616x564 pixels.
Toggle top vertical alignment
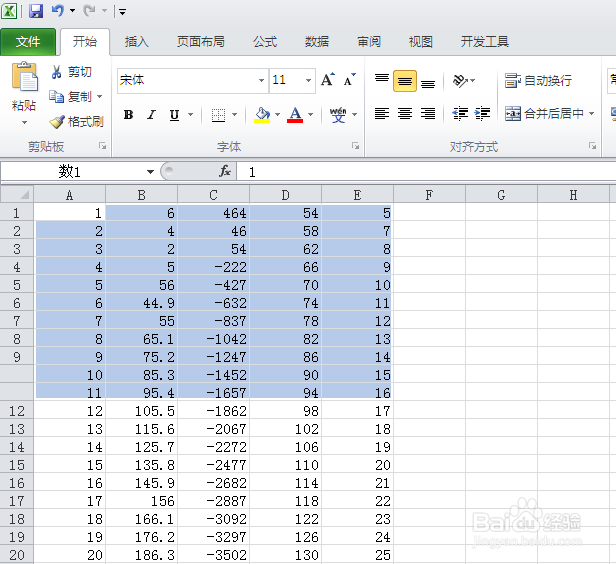click(x=382, y=81)
